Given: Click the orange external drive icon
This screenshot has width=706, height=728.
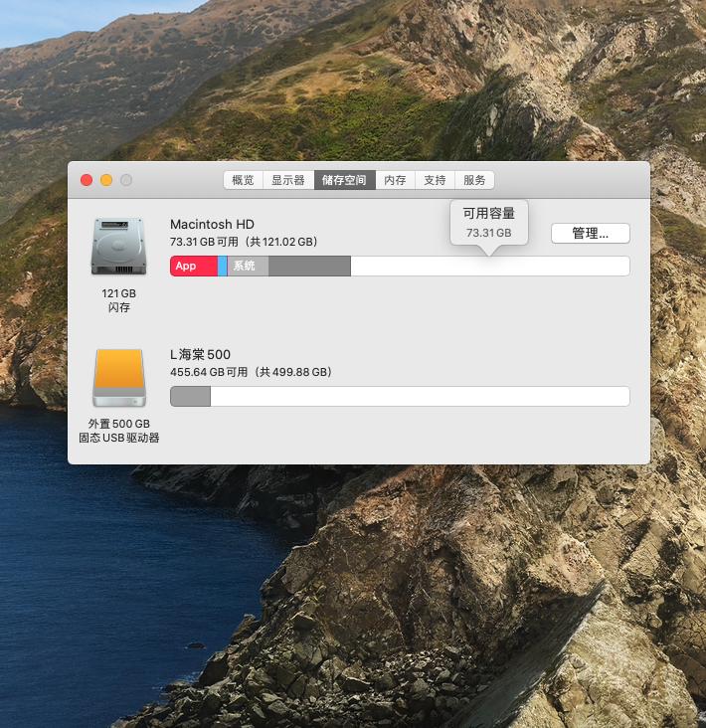Looking at the screenshot, I should [x=119, y=378].
